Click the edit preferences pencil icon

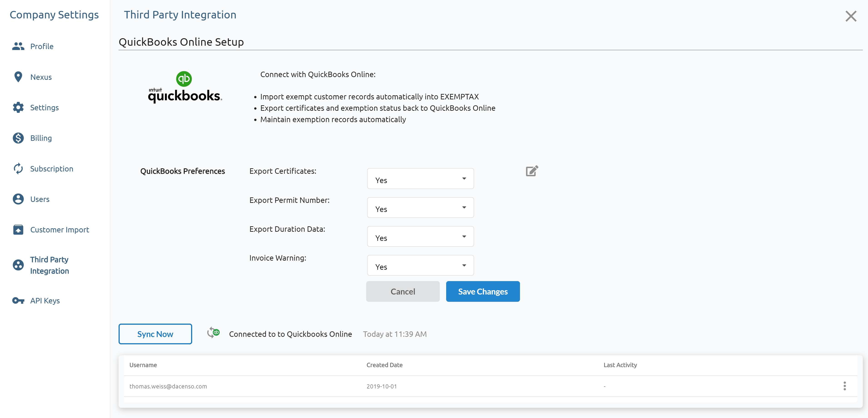(532, 171)
